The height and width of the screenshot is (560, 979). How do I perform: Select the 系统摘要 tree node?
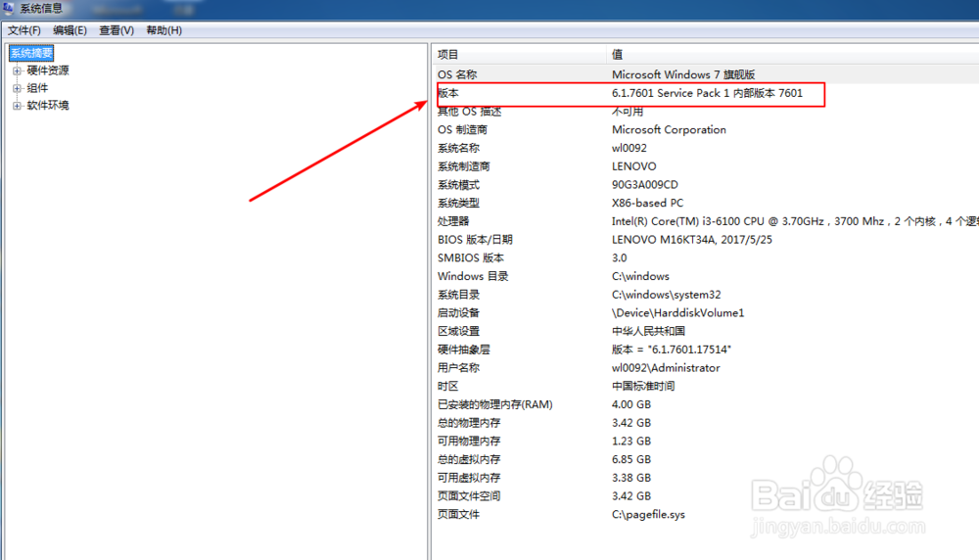(31, 53)
